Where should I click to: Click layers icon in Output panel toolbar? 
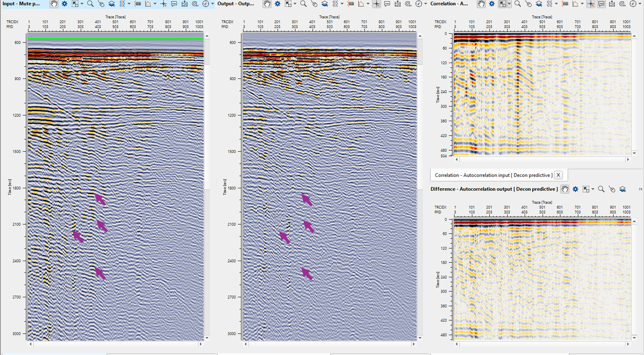click(325, 4)
